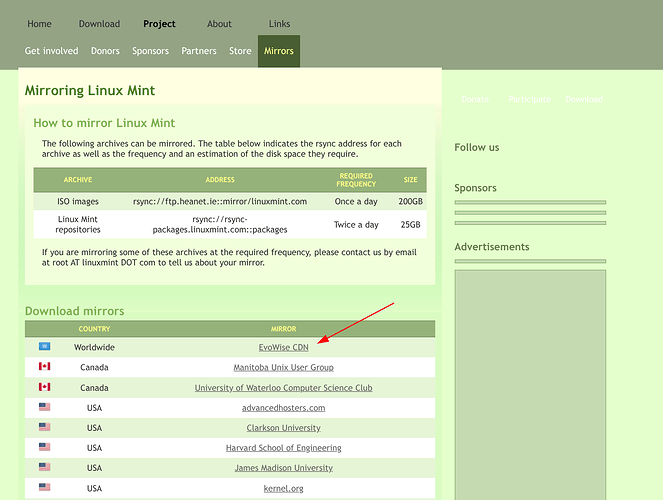Click the flag beside University of Waterloo row

click(44, 387)
